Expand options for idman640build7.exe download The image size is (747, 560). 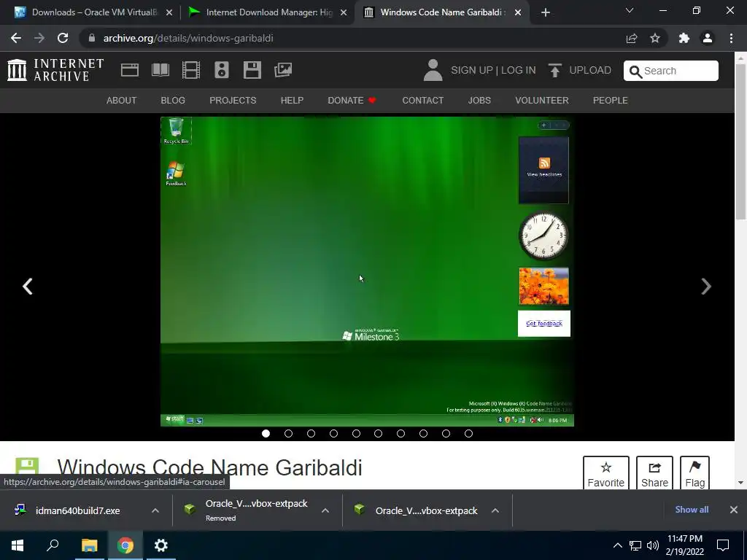[x=155, y=510]
